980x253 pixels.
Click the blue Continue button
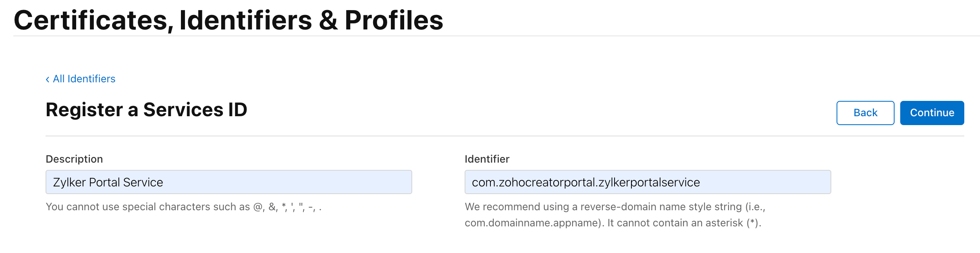(932, 113)
